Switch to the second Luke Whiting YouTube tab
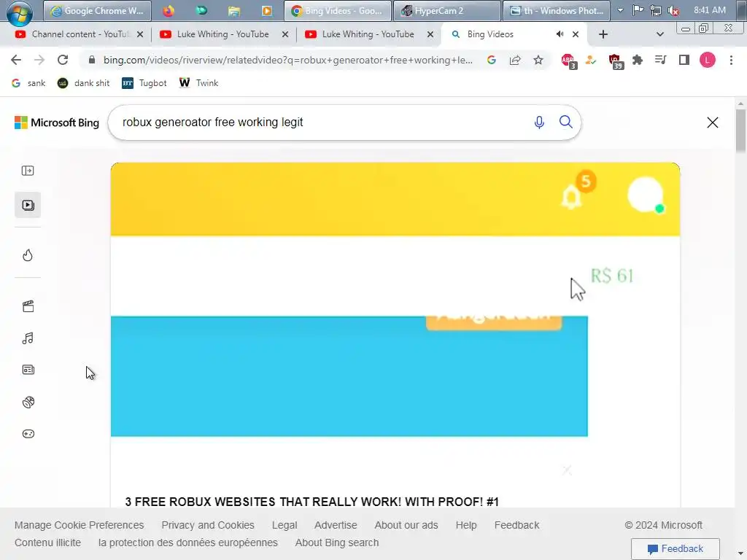This screenshot has width=747, height=560. pos(368,34)
